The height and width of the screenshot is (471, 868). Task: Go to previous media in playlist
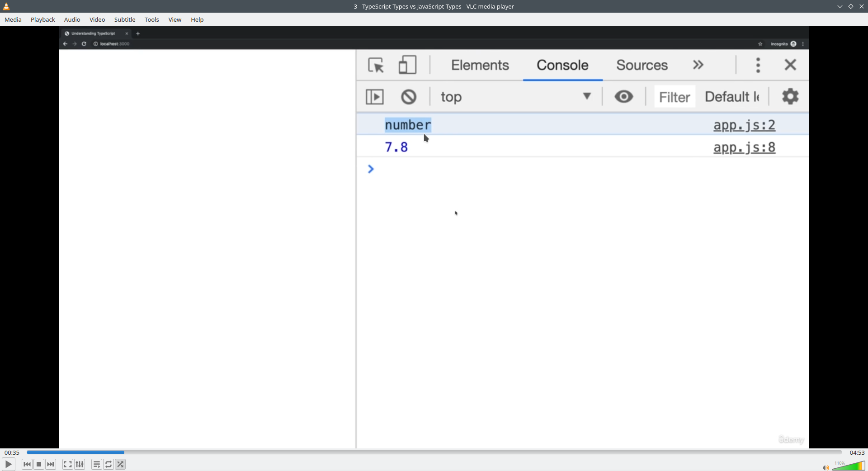(x=27, y=464)
